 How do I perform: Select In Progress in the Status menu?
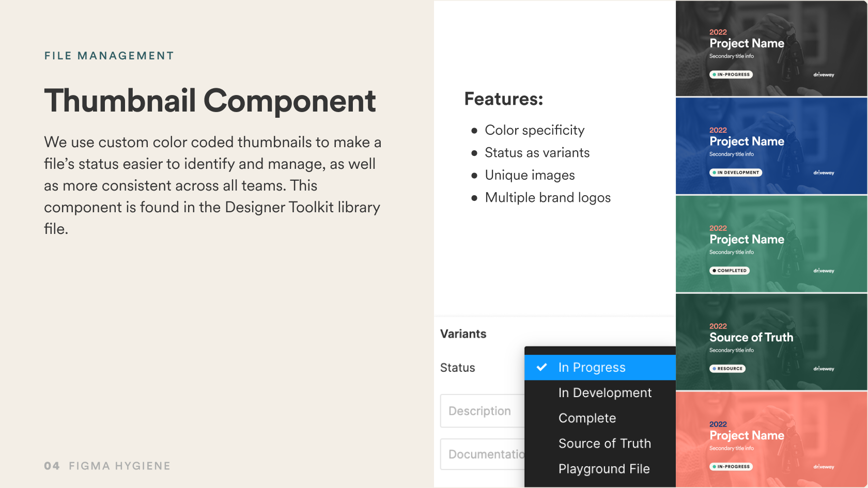(592, 367)
